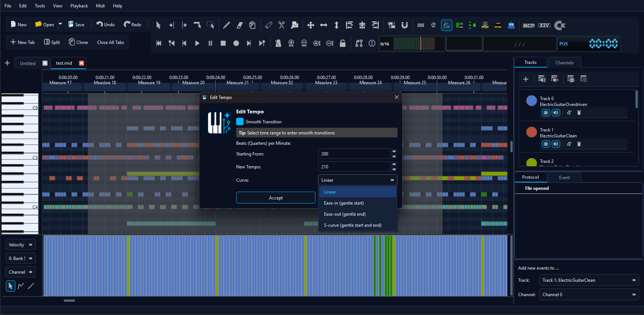Viewport: 644px width, 315px height.
Task: Click the colored piano-roll lines icon
Action: [x=459, y=25]
